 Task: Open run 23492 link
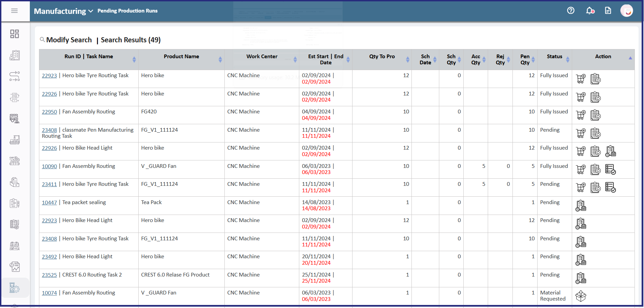tap(49, 257)
